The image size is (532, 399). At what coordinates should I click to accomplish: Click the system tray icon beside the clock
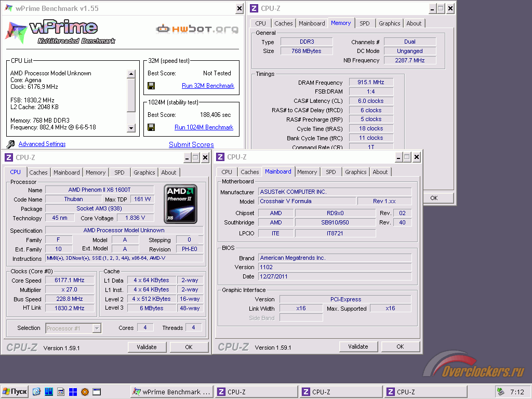point(500,392)
